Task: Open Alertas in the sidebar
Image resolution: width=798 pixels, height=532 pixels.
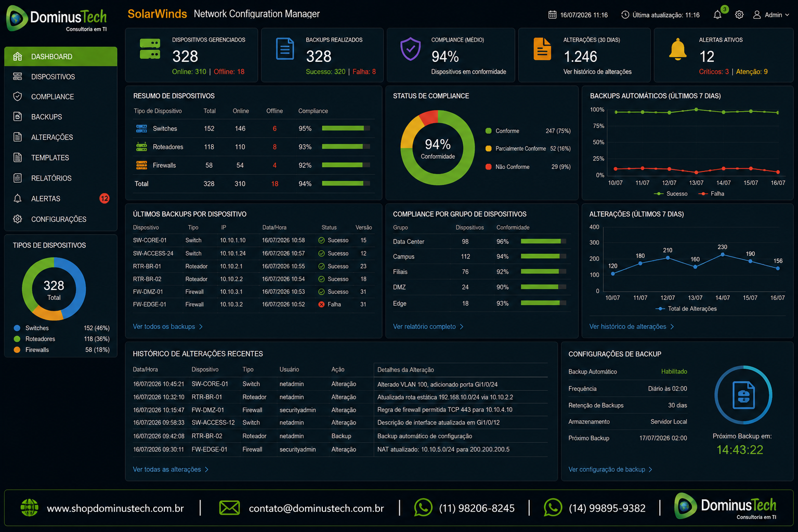Action: (61, 199)
